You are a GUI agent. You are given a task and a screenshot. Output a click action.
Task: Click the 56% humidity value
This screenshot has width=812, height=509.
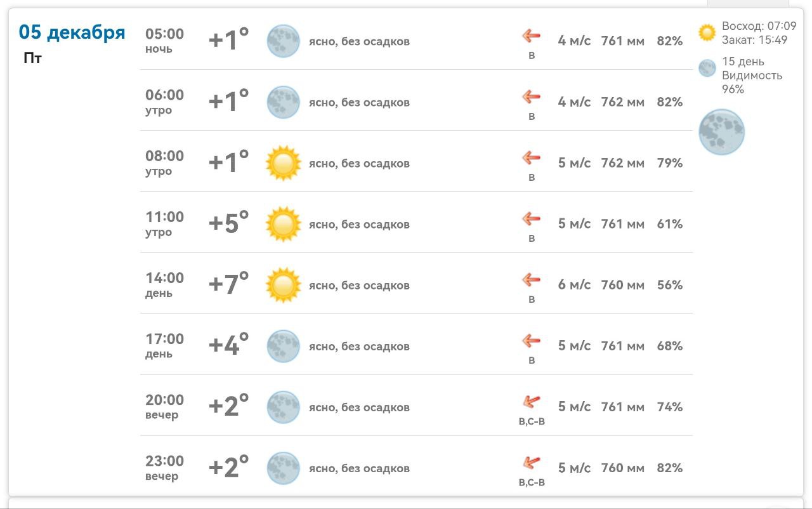coord(669,285)
